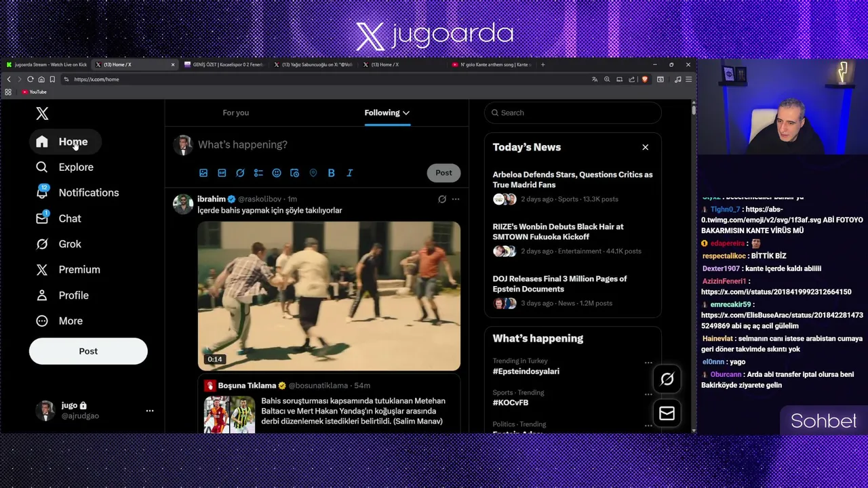Go back in browser

(x=9, y=79)
